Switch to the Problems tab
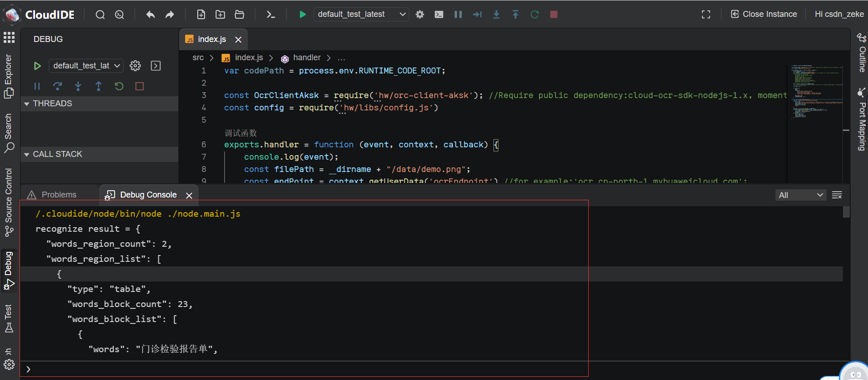Image resolution: width=868 pixels, height=380 pixels. 59,195
